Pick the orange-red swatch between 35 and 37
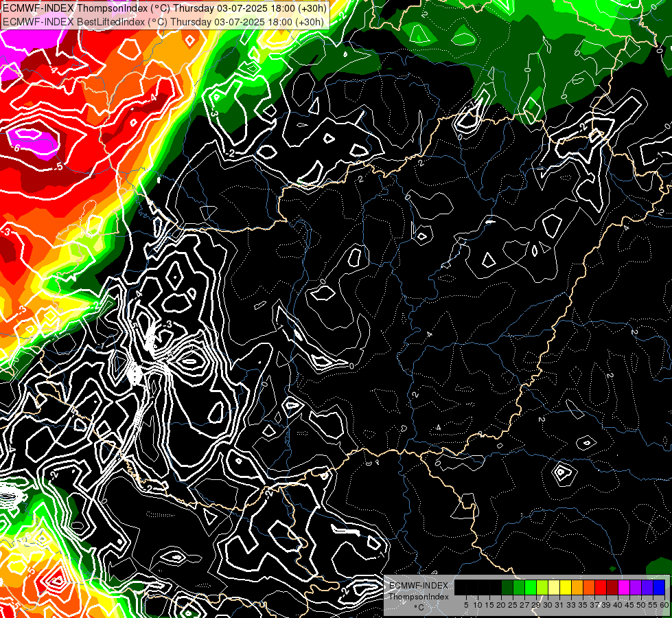This screenshot has height=618, width=672. click(x=589, y=587)
